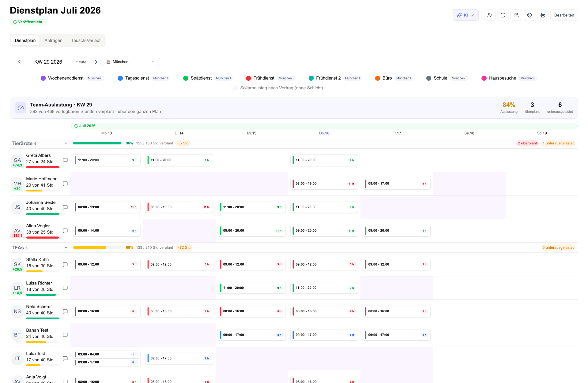Open Marie Hoffmann comment icon
Screen dimensions: 588x383
pyautogui.click(x=65, y=184)
